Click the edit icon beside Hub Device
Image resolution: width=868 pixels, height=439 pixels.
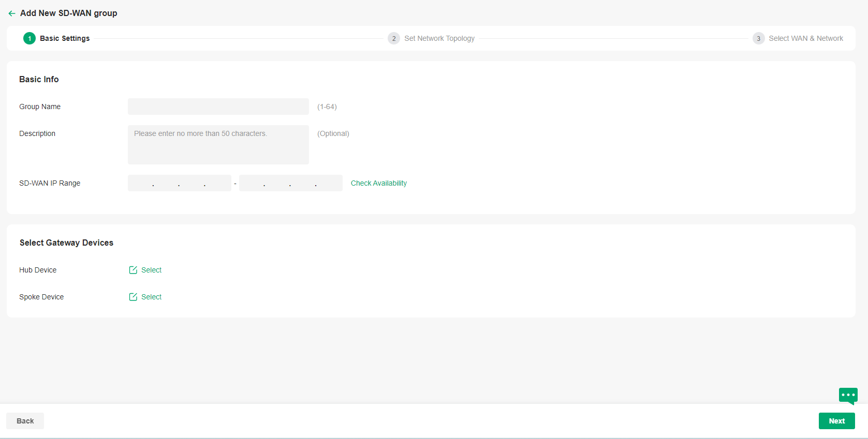[x=133, y=270]
